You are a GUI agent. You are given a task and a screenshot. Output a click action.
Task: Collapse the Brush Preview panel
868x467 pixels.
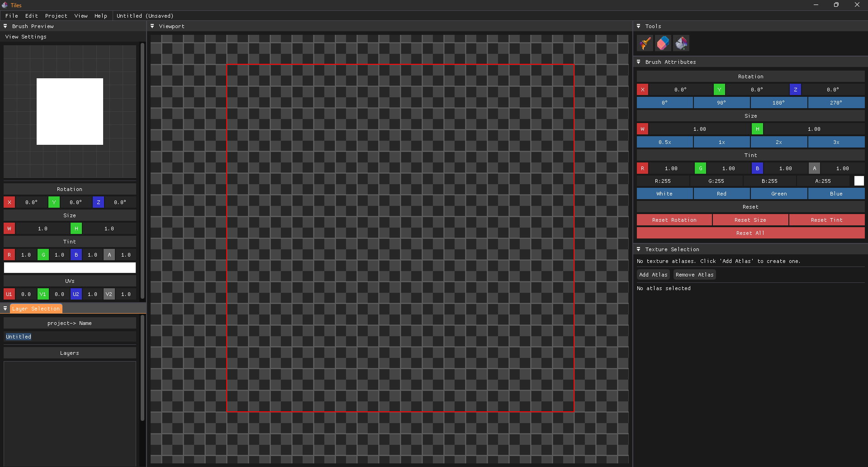tap(5, 26)
